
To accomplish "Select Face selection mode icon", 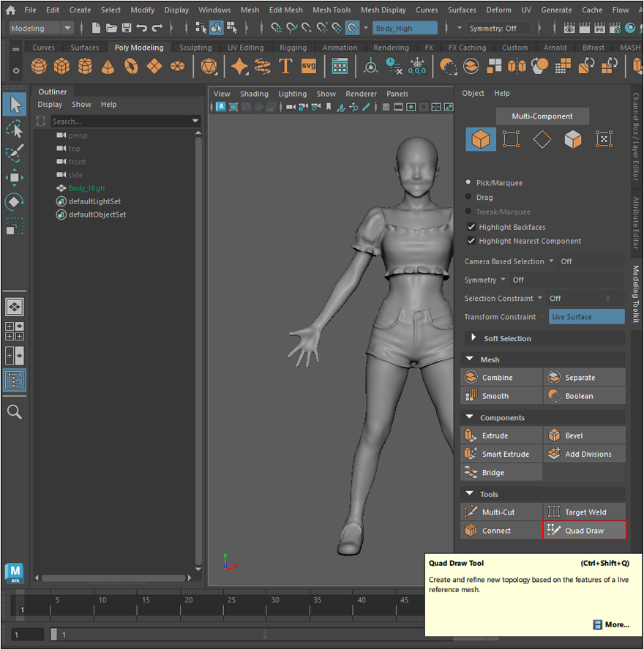I will tap(572, 140).
